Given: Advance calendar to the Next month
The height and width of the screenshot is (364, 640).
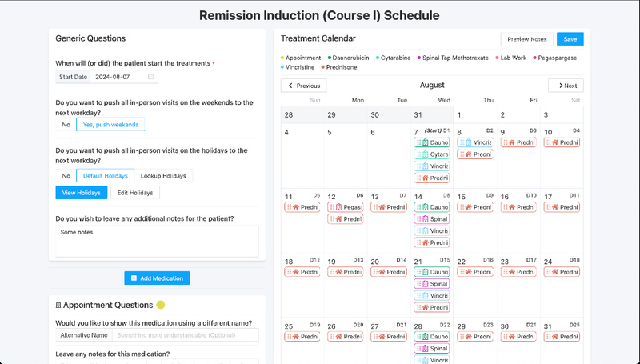Looking at the screenshot, I should point(566,86).
